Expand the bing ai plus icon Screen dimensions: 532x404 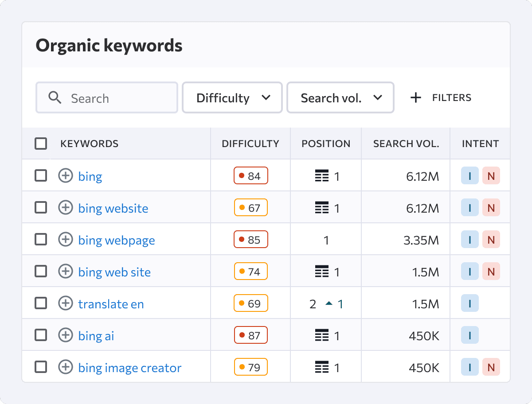point(66,335)
